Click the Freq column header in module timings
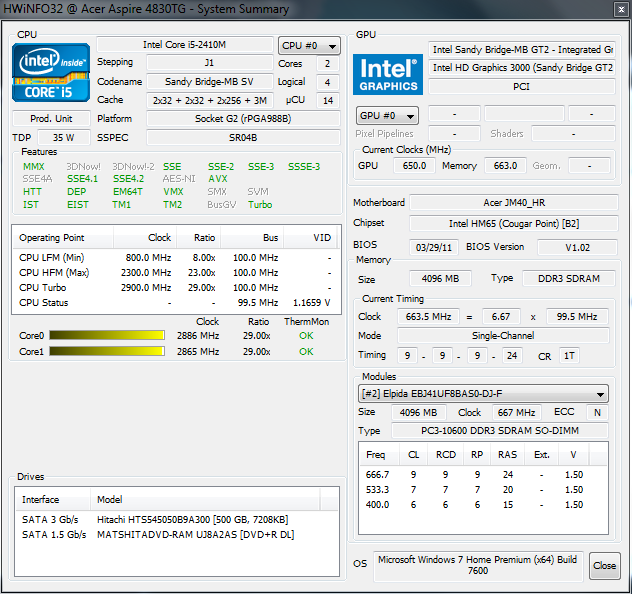Screen dimensions: 632x594 (379, 455)
